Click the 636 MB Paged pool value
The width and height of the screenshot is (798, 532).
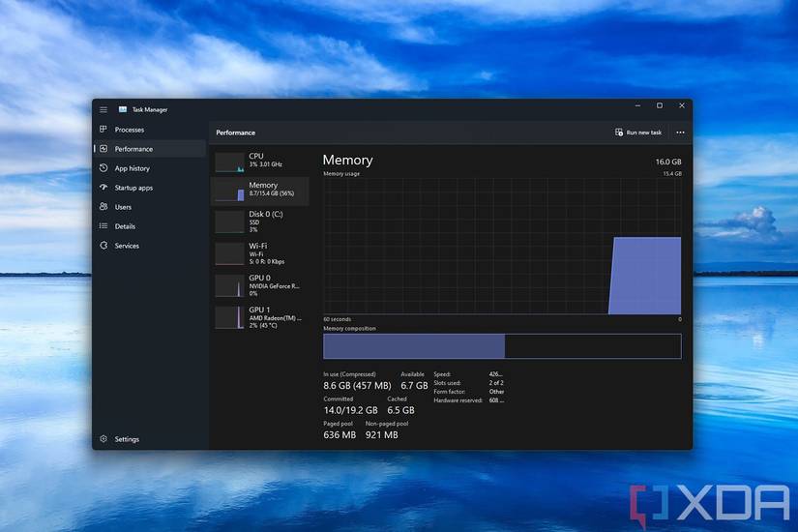(340, 435)
